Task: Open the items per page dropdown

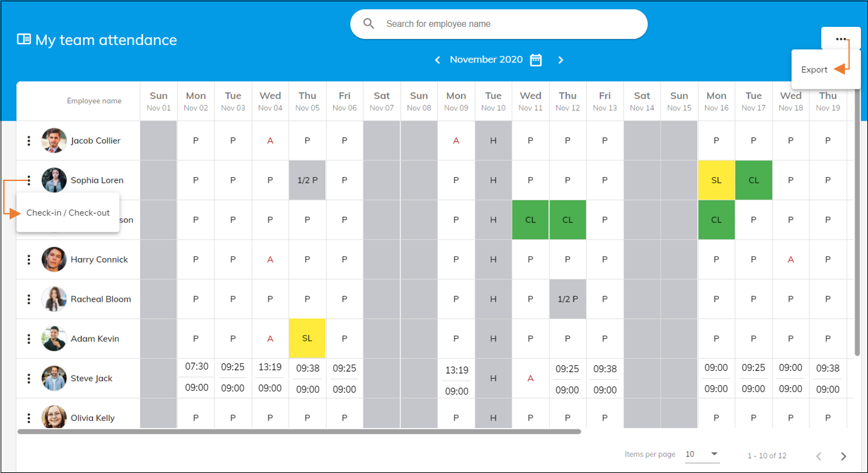Action: click(x=702, y=454)
